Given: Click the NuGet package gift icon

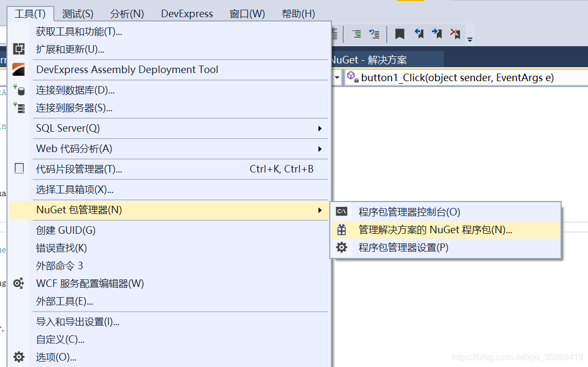Looking at the screenshot, I should 341,229.
